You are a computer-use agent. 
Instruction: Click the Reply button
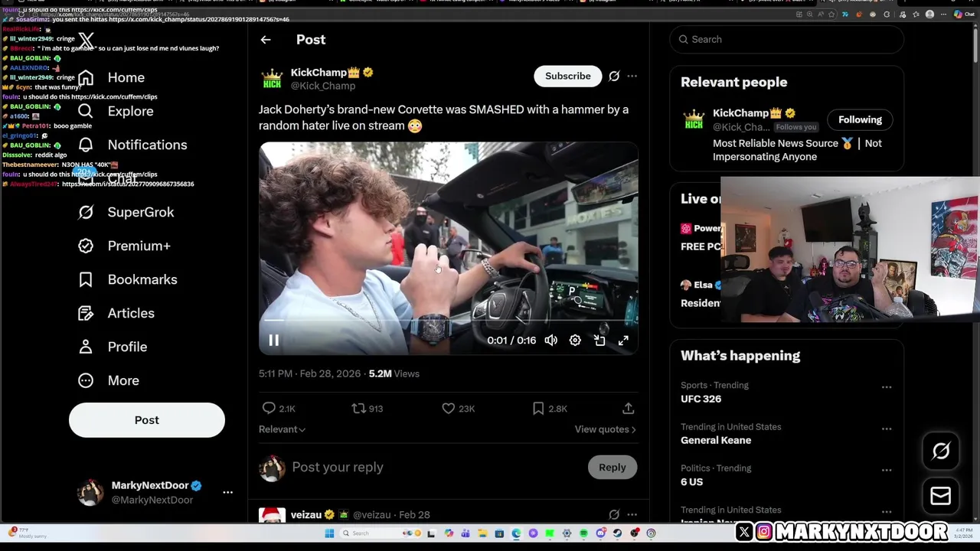click(612, 467)
